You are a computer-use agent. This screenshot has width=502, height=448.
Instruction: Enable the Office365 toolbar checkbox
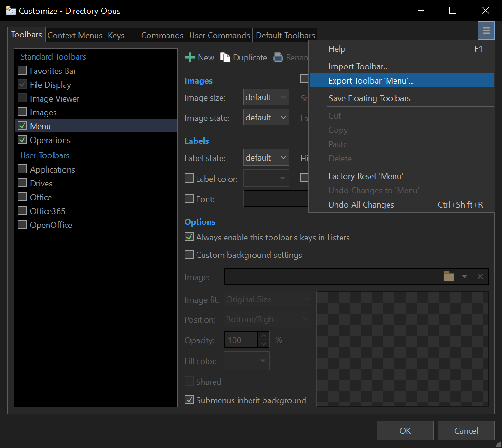[x=22, y=210]
